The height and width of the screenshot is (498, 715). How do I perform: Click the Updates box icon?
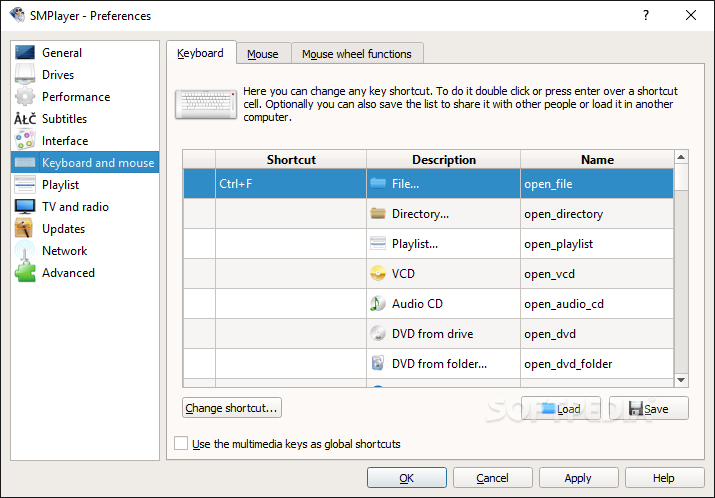coord(24,228)
